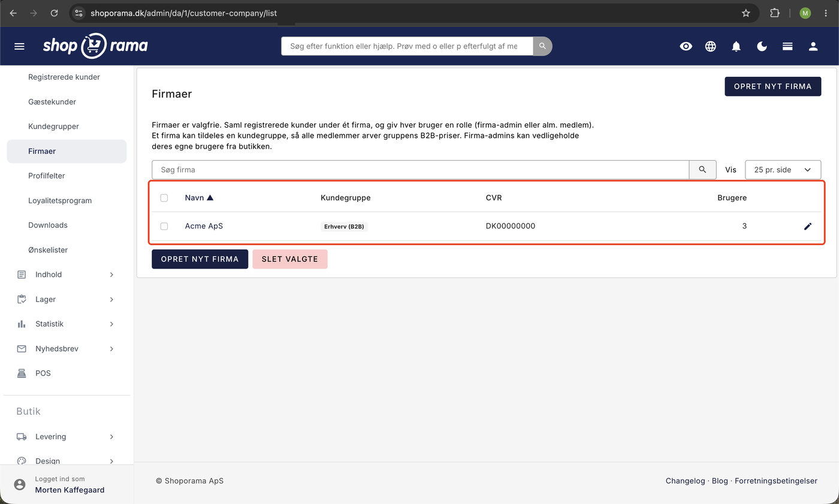The height and width of the screenshot is (504, 839).
Task: Click the Shoporama logo
Action: [95, 46]
